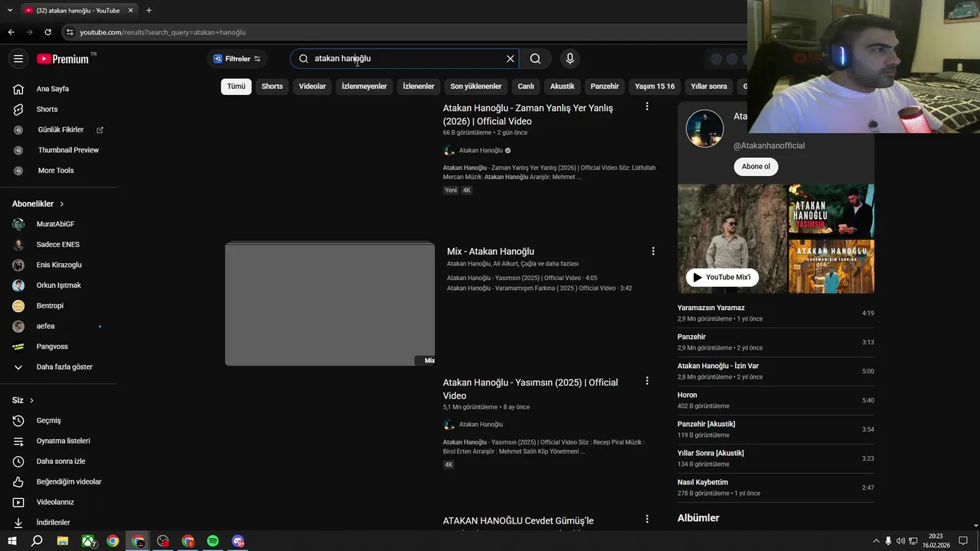Screen dimensions: 980x551
Task: Open menu for Yasımsın (2025) video
Action: coord(647,380)
